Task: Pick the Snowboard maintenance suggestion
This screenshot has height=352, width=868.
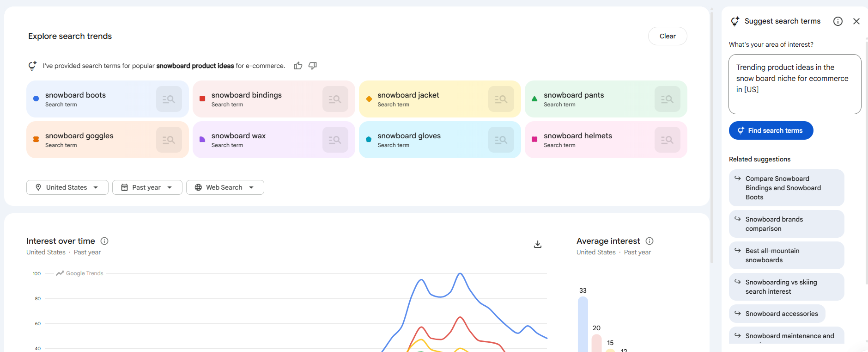Action: coord(786,336)
